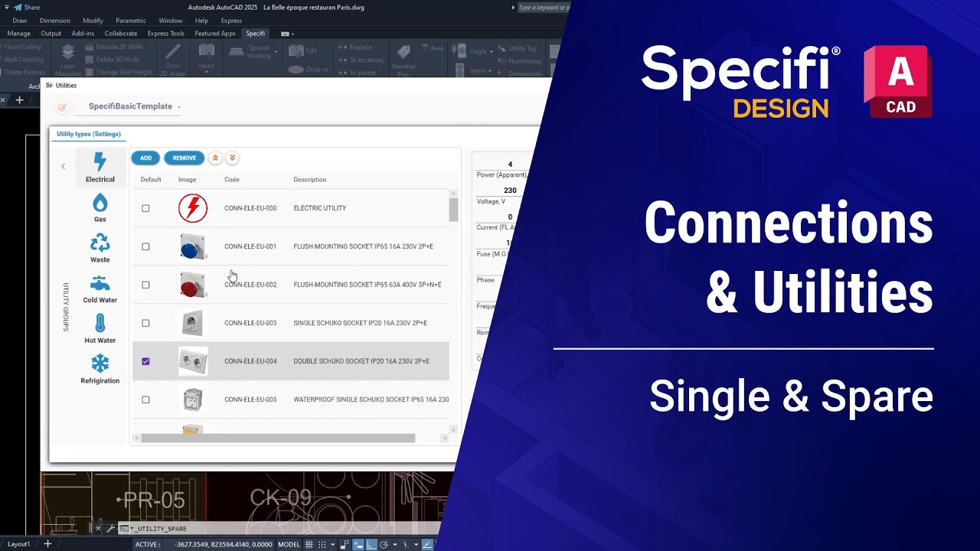Image resolution: width=980 pixels, height=551 pixels.
Task: Click the Number Pos. ribbon tool
Action: point(403,60)
